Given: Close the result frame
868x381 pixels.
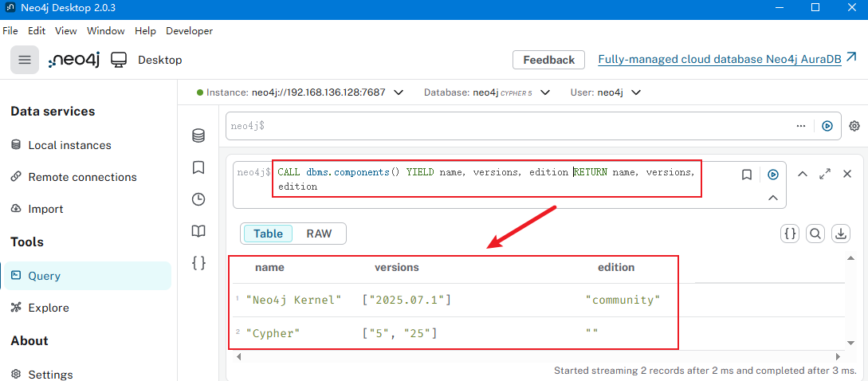Looking at the screenshot, I should coord(847,174).
